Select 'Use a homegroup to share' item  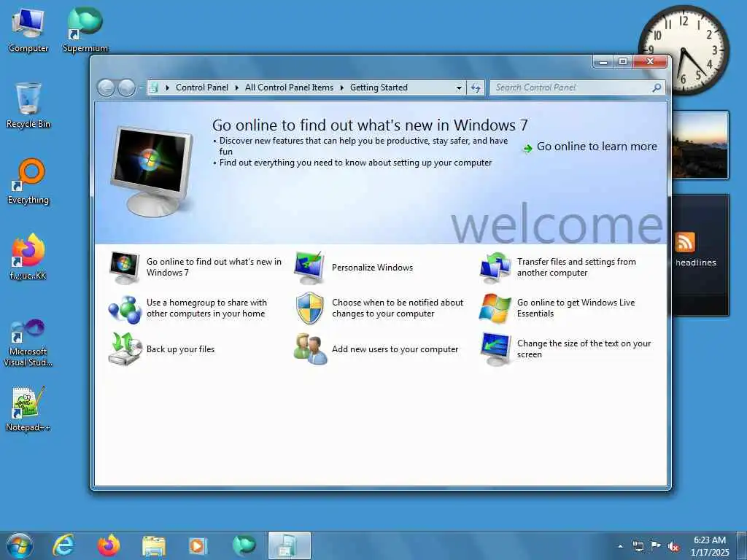point(206,308)
